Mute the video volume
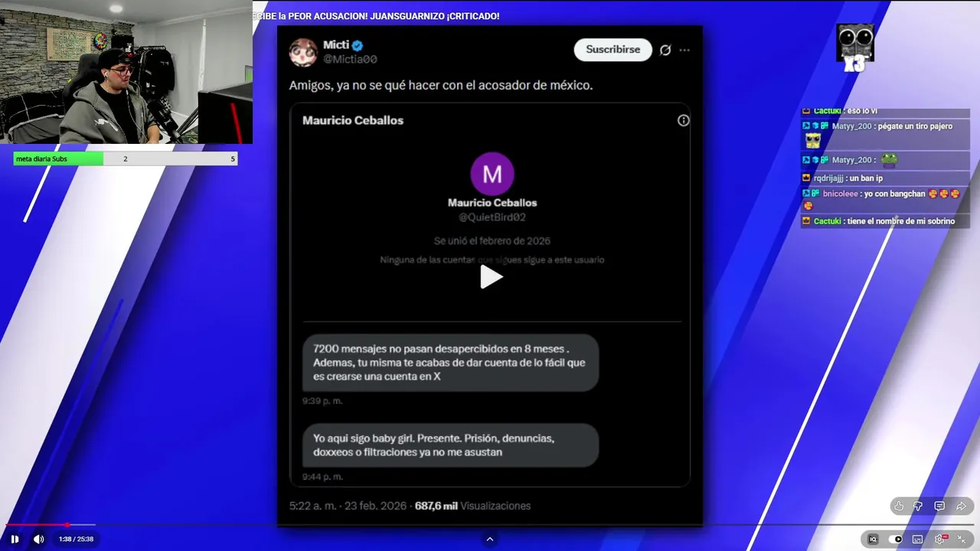The width and height of the screenshot is (980, 551). click(38, 539)
